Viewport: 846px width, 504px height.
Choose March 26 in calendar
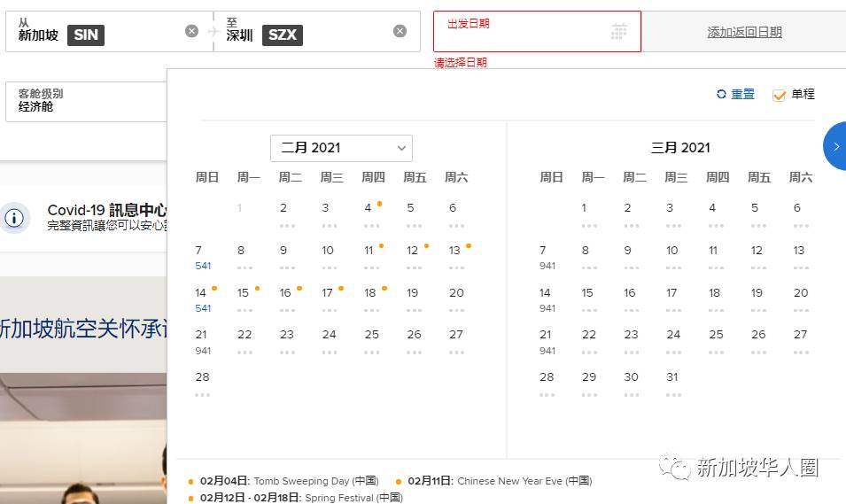click(x=758, y=342)
